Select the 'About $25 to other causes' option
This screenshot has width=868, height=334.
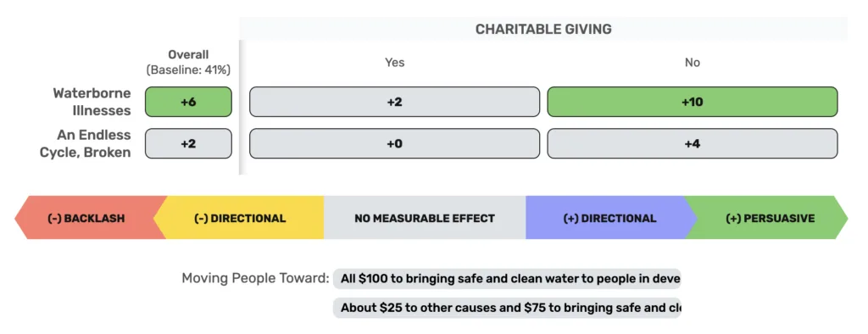tap(507, 308)
